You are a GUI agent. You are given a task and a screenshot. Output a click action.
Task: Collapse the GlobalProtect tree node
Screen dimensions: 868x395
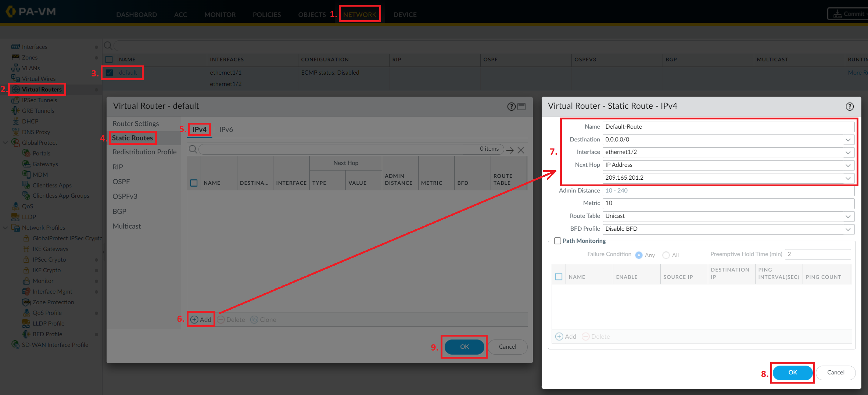[x=5, y=143]
